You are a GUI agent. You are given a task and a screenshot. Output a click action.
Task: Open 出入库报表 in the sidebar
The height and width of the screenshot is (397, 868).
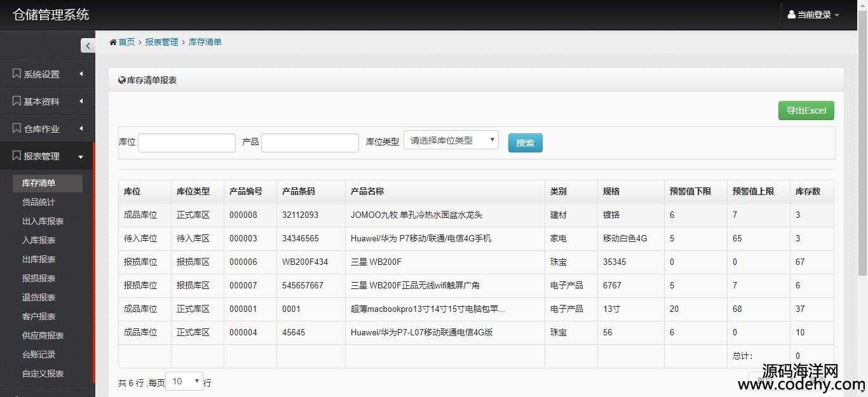(43, 221)
